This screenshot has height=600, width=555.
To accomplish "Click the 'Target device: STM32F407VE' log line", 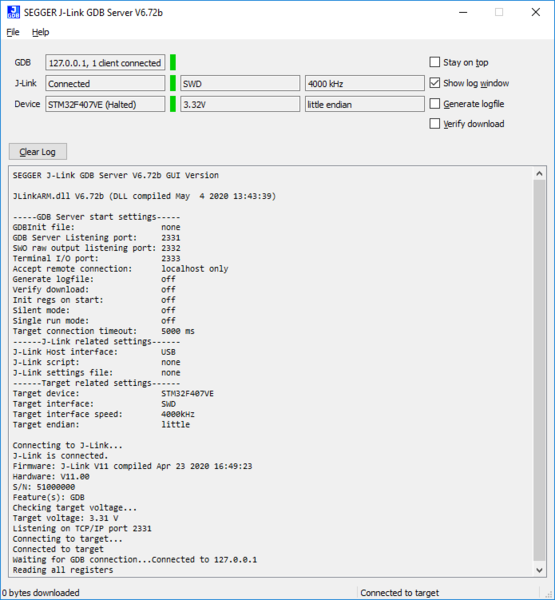I will click(x=113, y=394).
